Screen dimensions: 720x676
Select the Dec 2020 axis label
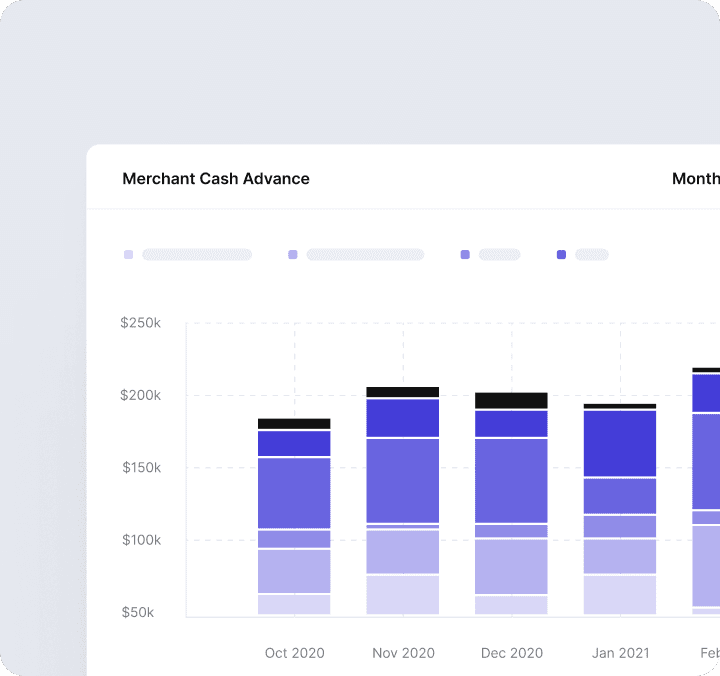512,653
